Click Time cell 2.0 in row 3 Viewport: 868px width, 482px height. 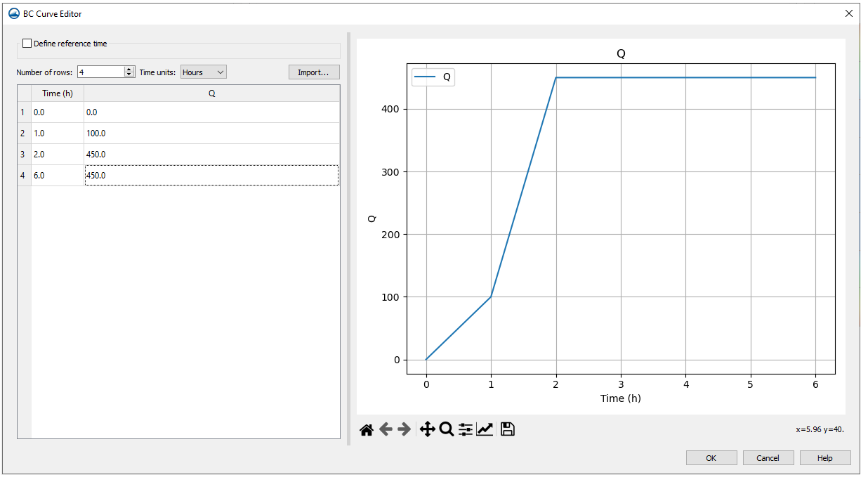tap(58, 155)
